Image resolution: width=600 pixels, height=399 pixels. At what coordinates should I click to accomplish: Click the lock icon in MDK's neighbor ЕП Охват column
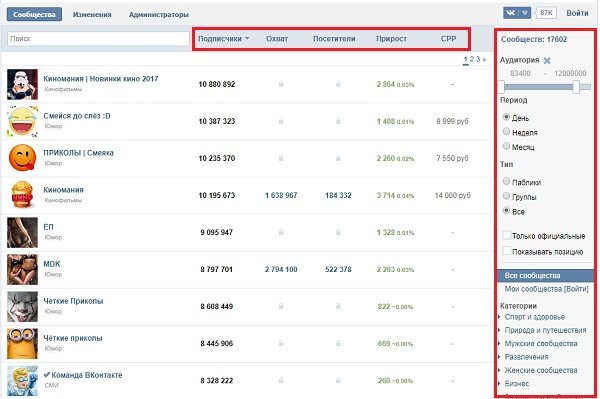(281, 232)
